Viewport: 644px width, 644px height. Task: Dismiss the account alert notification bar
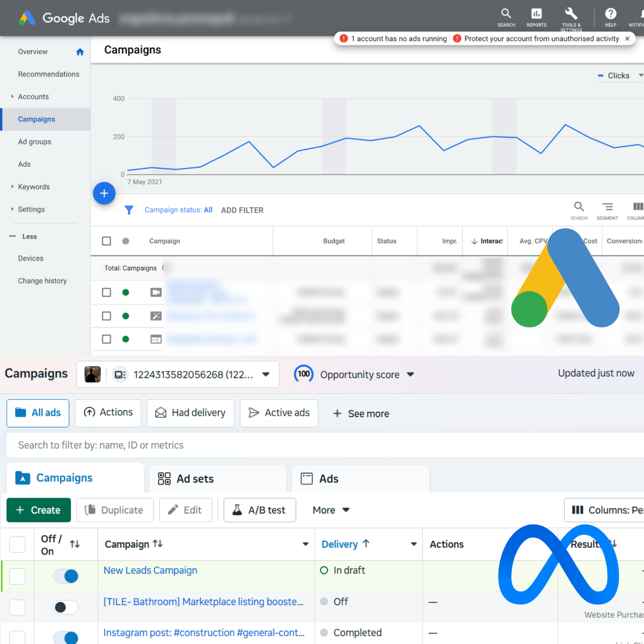click(x=627, y=39)
